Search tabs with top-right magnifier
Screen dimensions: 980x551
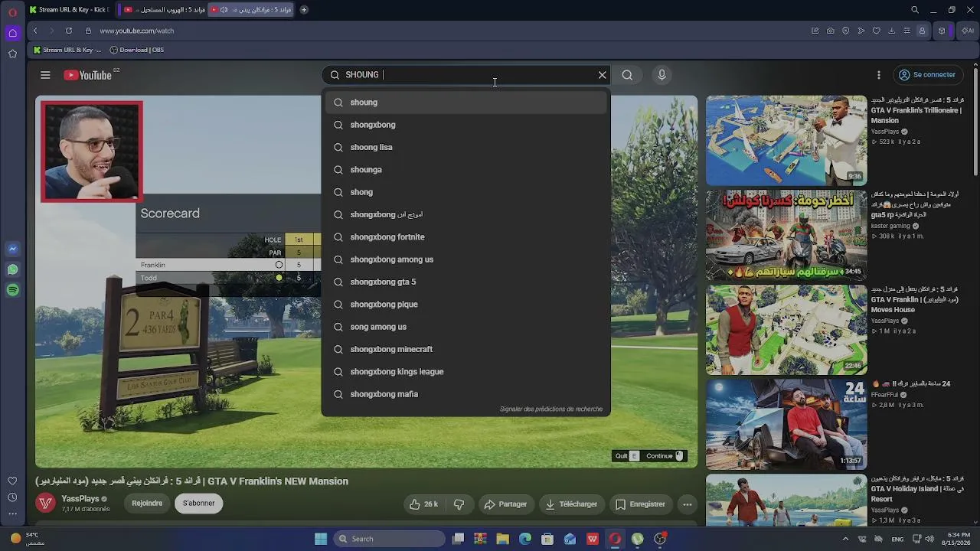pyautogui.click(x=915, y=10)
